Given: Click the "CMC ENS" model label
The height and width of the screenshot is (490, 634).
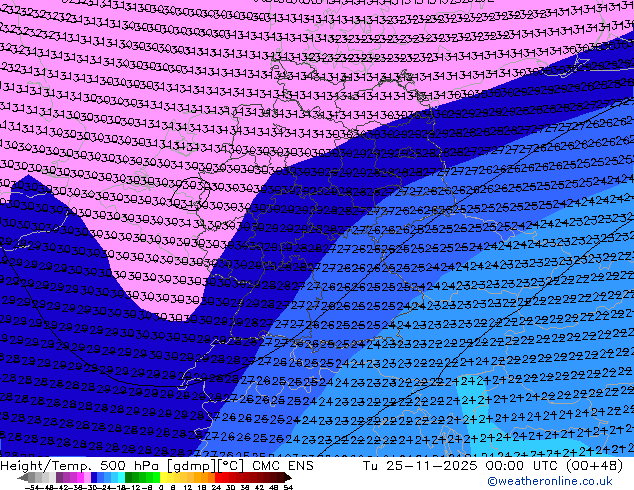Looking at the screenshot, I should (283, 466).
